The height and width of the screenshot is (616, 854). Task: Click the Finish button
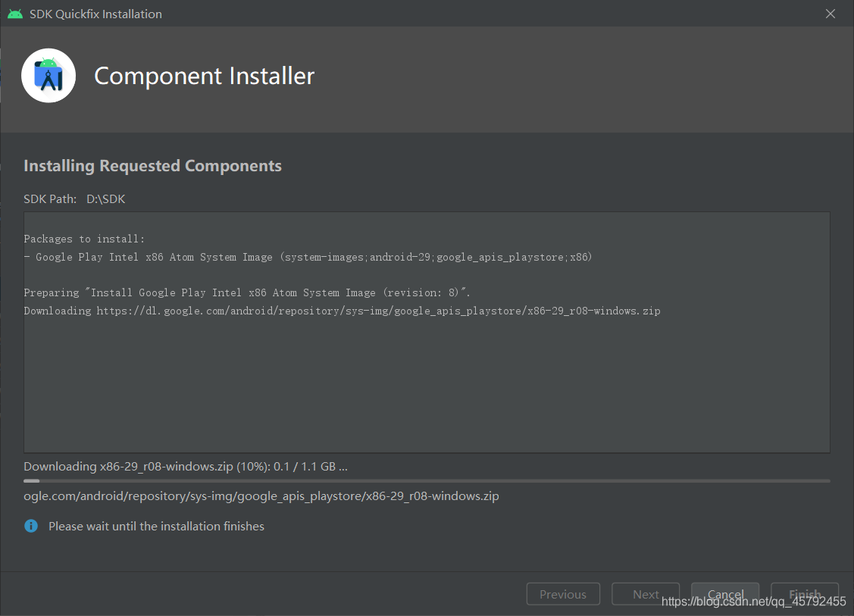point(805,594)
